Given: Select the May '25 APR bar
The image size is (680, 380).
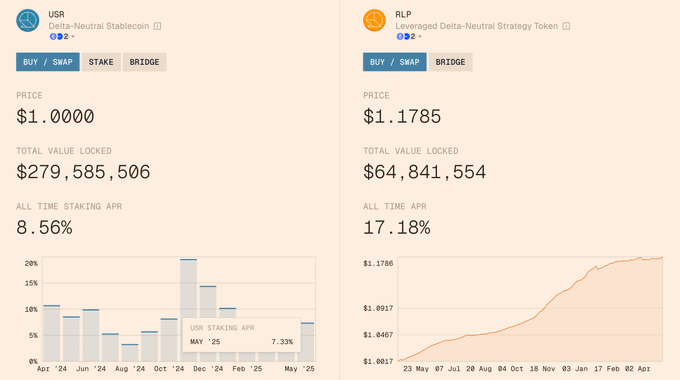Looking at the screenshot, I should point(307,342).
